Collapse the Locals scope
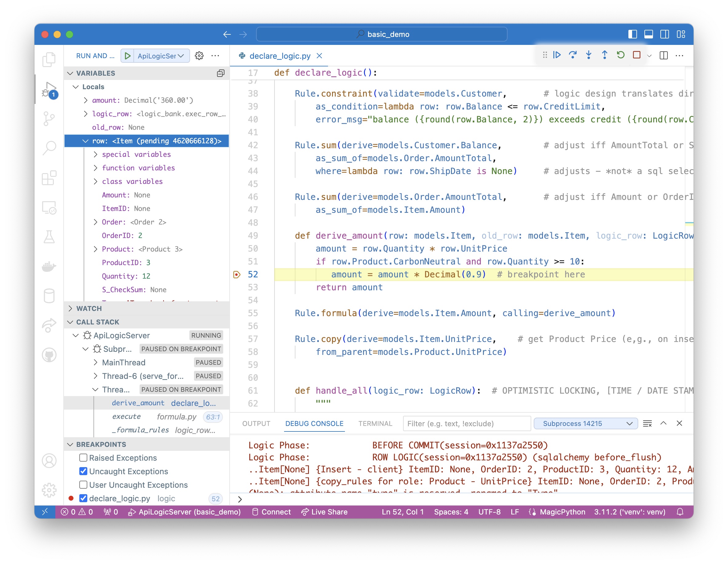 [76, 87]
